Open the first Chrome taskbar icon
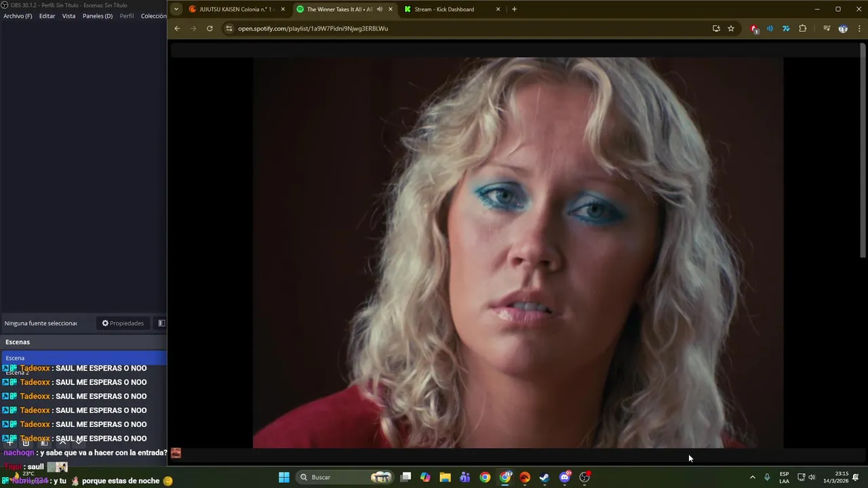The image size is (868, 488). point(485,477)
